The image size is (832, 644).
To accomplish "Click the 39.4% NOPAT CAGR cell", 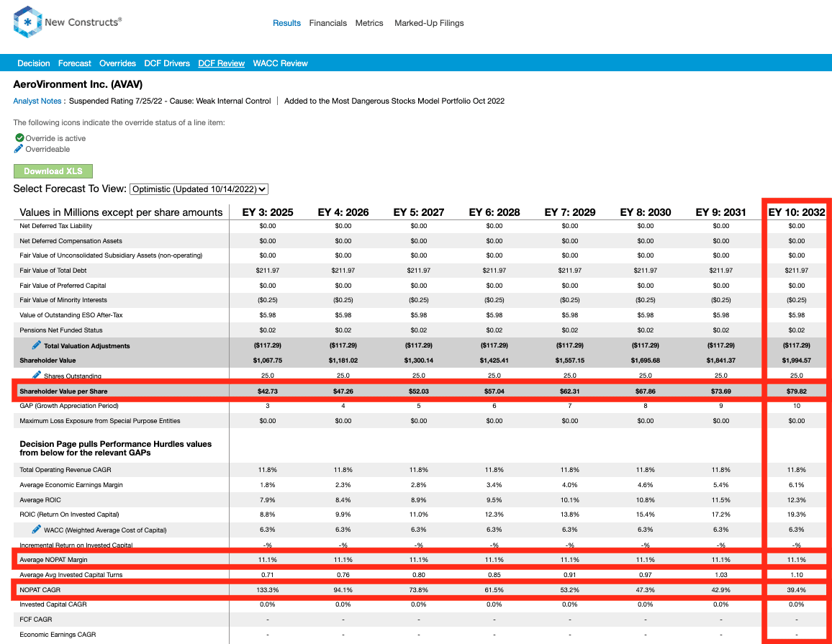I will [797, 590].
